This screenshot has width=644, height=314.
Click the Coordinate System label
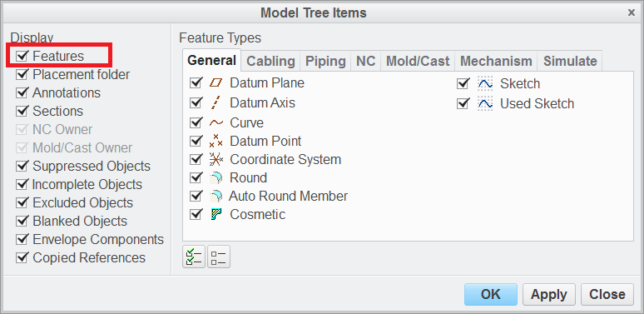[285, 159]
